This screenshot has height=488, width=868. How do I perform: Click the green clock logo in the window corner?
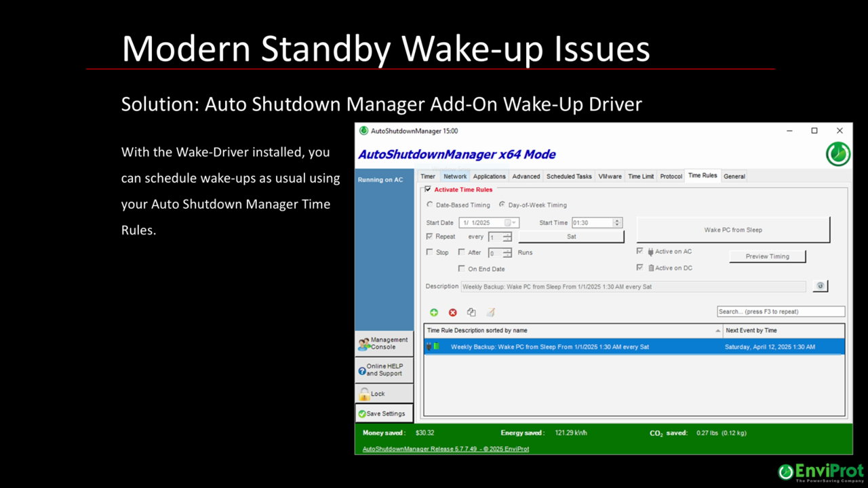tap(838, 154)
